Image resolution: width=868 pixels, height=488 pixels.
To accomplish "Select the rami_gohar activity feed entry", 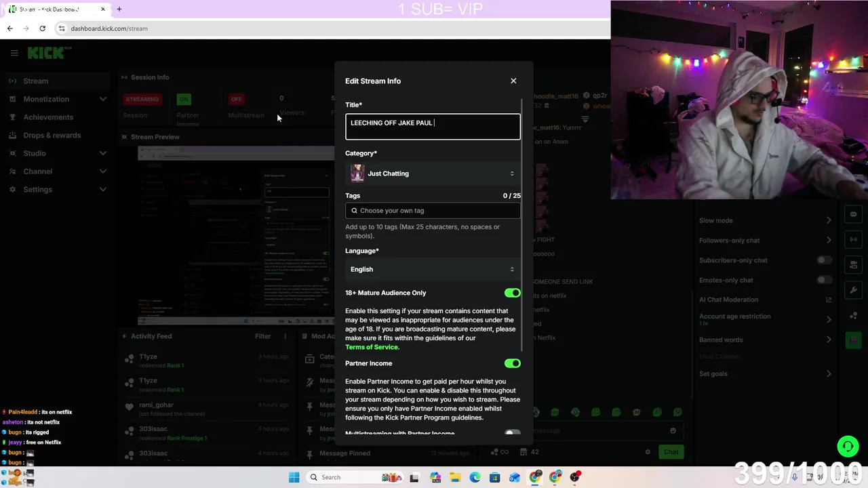I will point(207,409).
